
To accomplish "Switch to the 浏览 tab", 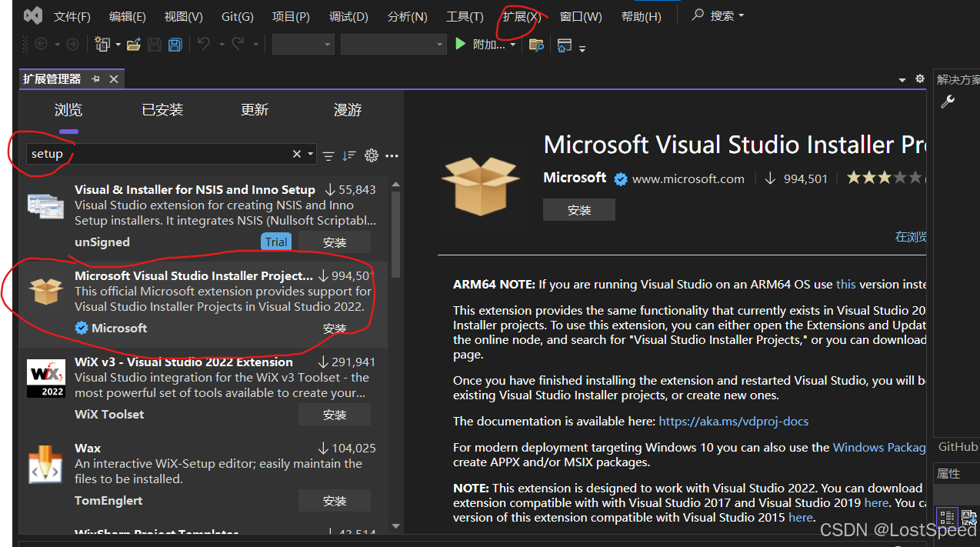I will [x=68, y=110].
